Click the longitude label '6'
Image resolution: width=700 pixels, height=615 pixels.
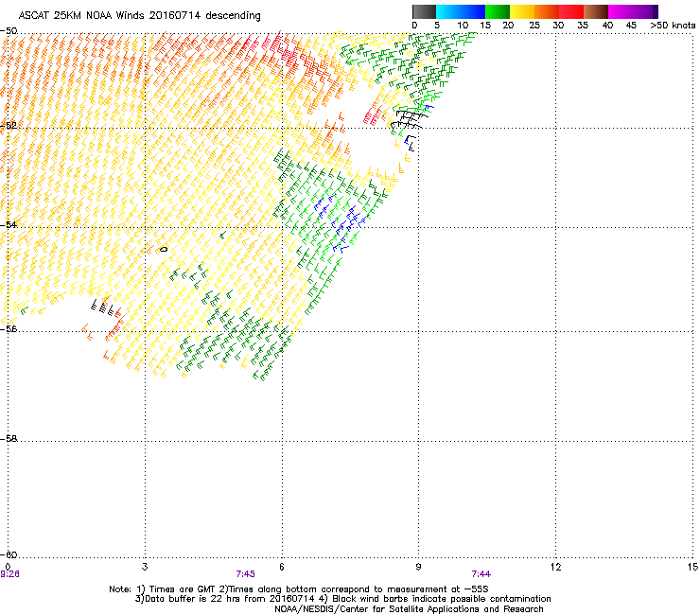(x=282, y=567)
